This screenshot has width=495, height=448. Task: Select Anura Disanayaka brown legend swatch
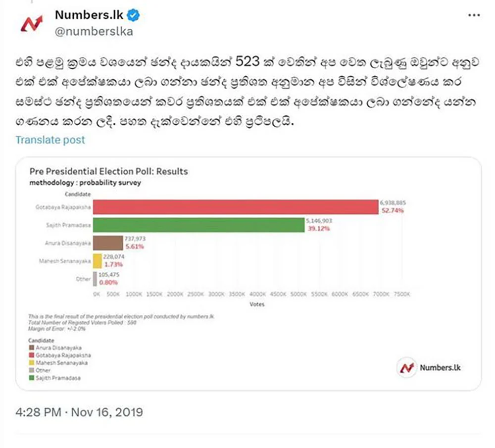(x=32, y=348)
